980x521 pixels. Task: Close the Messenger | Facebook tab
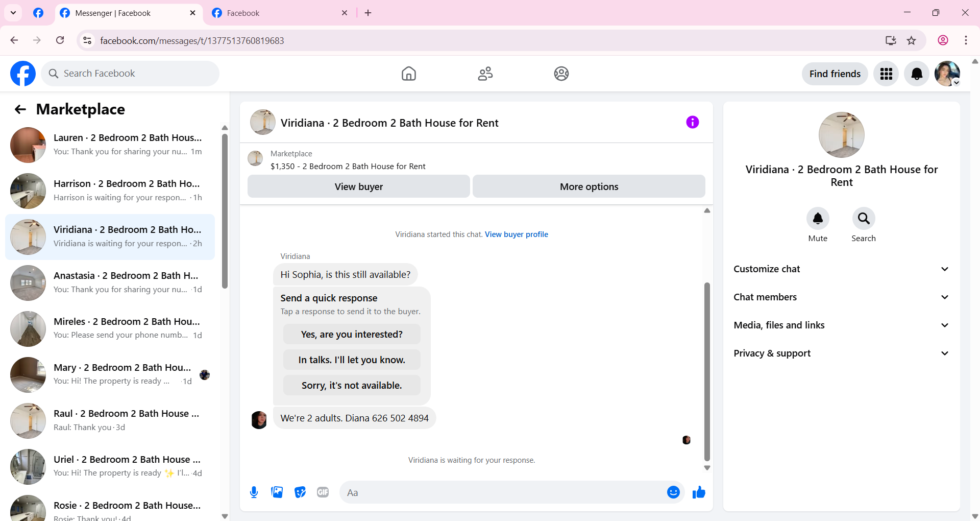(192, 13)
